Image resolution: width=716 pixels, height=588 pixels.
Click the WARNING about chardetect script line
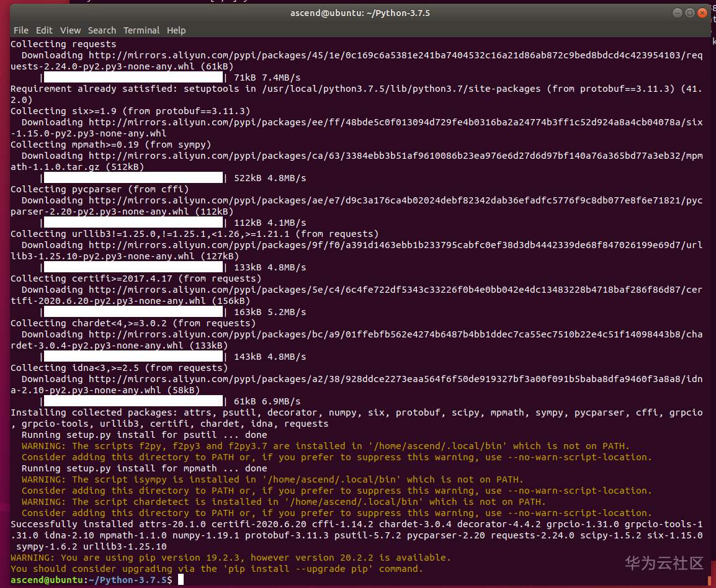click(284, 502)
